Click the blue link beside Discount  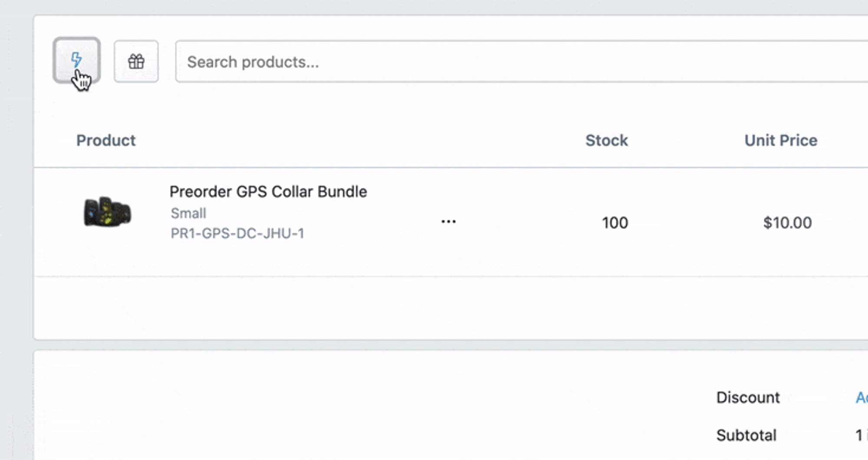point(861,398)
